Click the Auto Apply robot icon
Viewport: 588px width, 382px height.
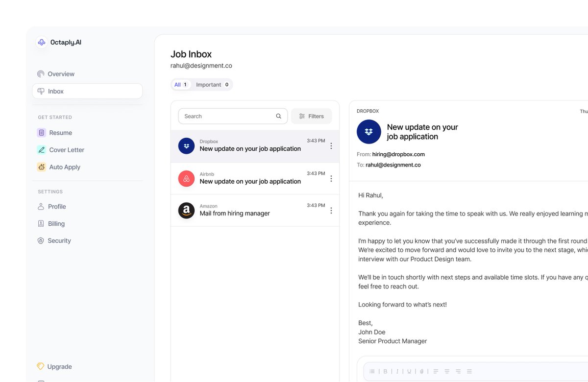[x=42, y=167]
